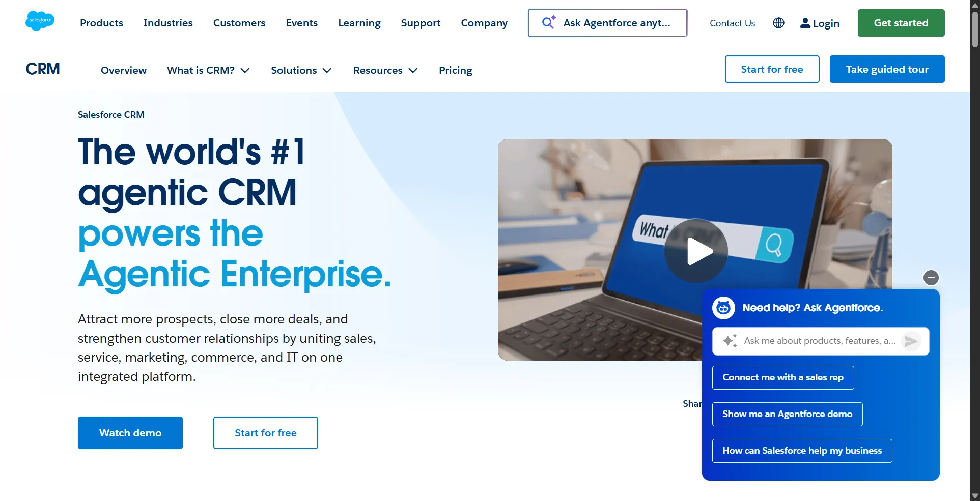
Task: Select How can Salesforce help my business
Action: click(802, 451)
